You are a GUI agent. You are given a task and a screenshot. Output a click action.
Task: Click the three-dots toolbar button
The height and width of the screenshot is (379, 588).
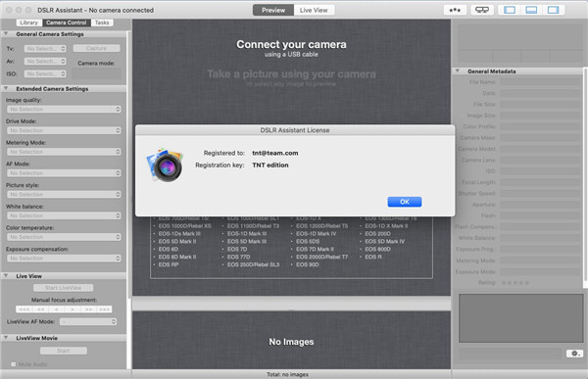[455, 10]
